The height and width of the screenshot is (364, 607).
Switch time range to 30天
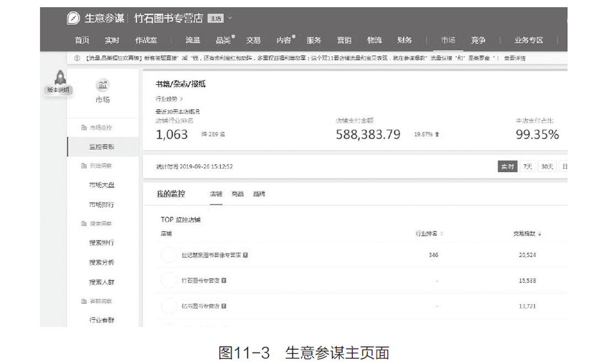click(x=546, y=167)
